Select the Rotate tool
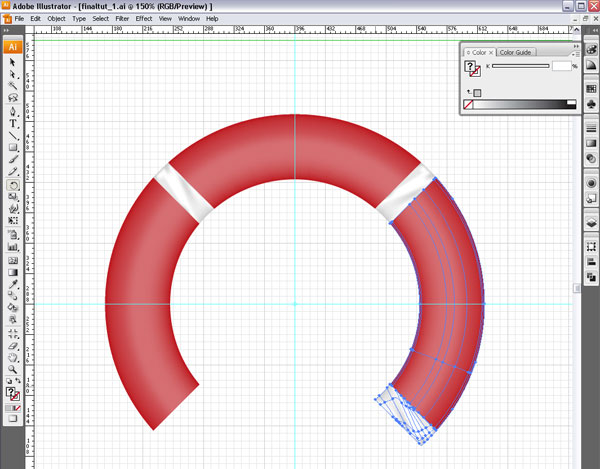 coord(13,185)
